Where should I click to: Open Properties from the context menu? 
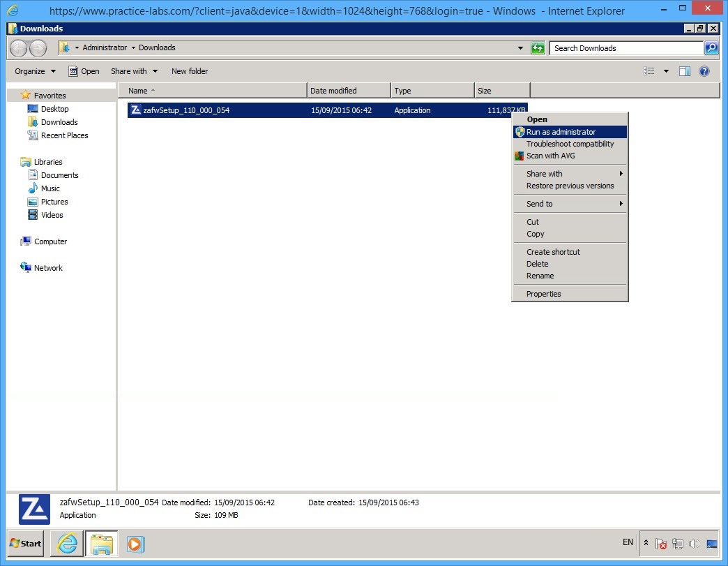543,293
